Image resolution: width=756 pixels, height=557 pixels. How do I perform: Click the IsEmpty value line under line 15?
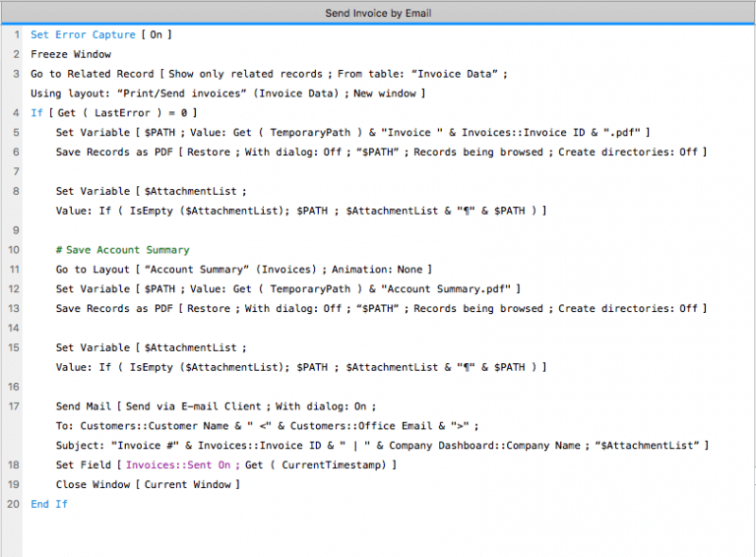301,368
